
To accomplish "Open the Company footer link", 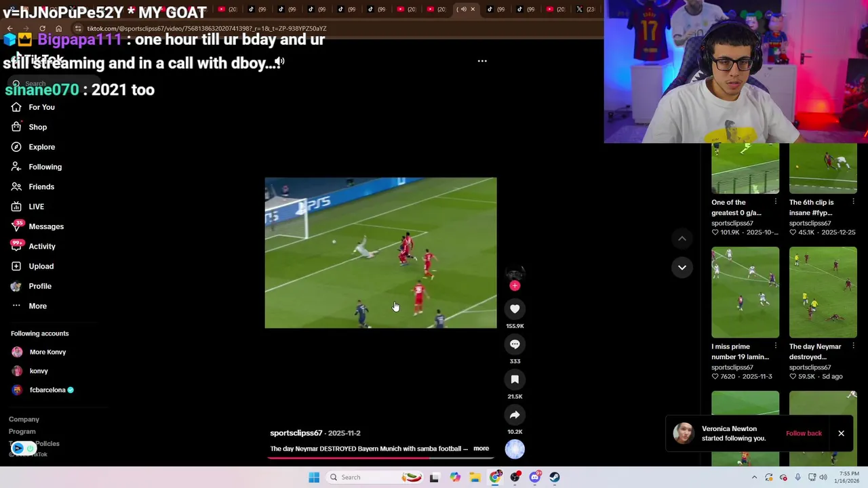I will 24,420.
